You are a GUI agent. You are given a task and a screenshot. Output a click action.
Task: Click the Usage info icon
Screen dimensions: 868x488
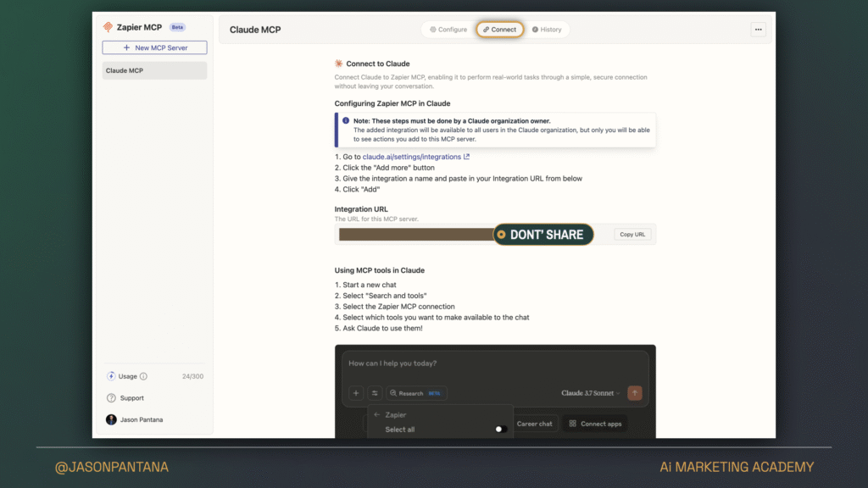pyautogui.click(x=143, y=376)
